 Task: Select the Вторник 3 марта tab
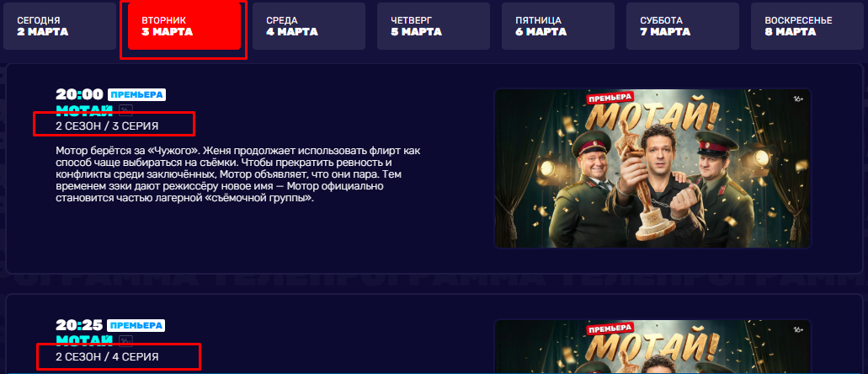coord(184,26)
